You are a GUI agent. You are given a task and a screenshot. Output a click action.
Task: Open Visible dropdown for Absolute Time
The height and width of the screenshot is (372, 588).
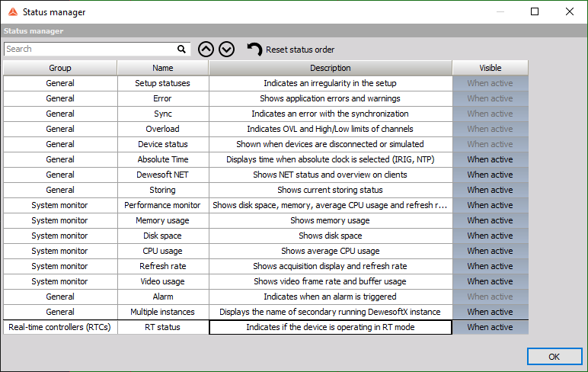point(490,159)
